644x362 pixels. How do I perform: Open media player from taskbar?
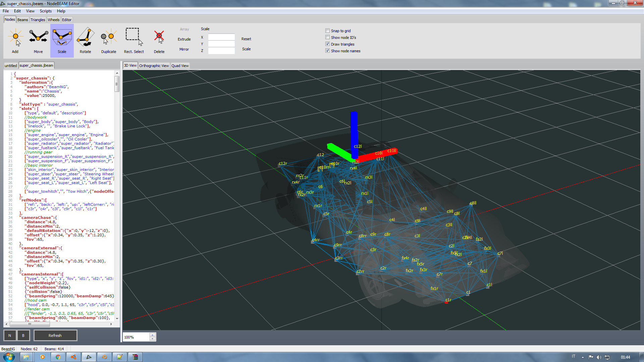pos(43,357)
